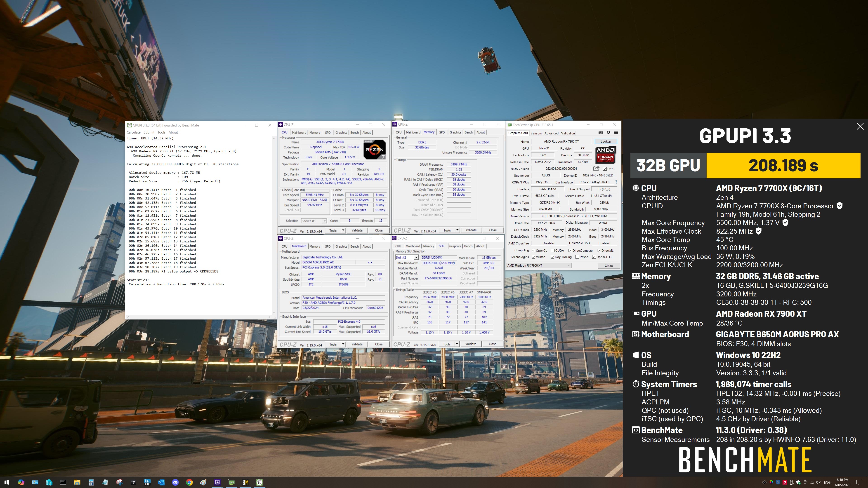Open the GPU-Z hamburger menu

[x=616, y=132]
